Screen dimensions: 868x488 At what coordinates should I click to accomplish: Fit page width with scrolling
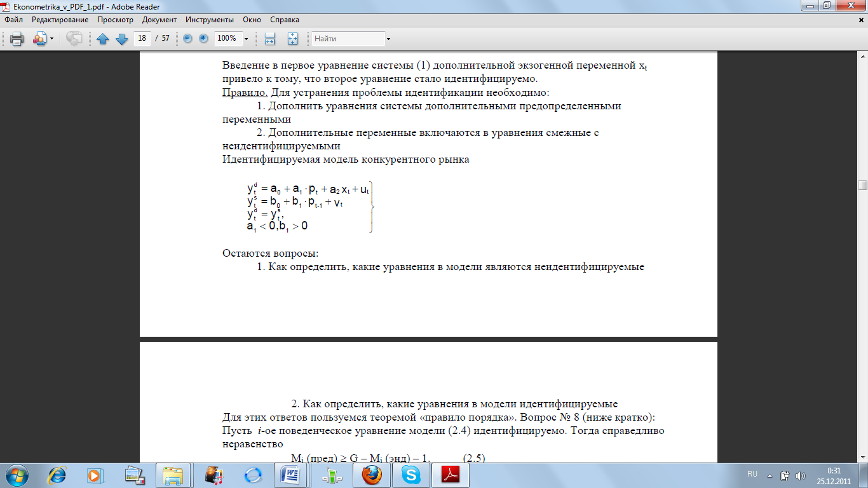point(269,39)
